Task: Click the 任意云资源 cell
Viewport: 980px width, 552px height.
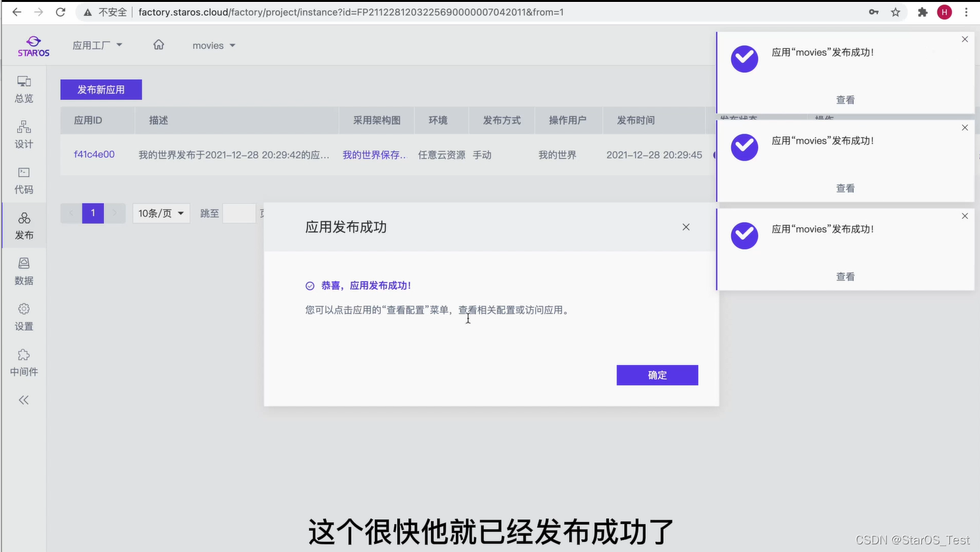Action: (442, 155)
